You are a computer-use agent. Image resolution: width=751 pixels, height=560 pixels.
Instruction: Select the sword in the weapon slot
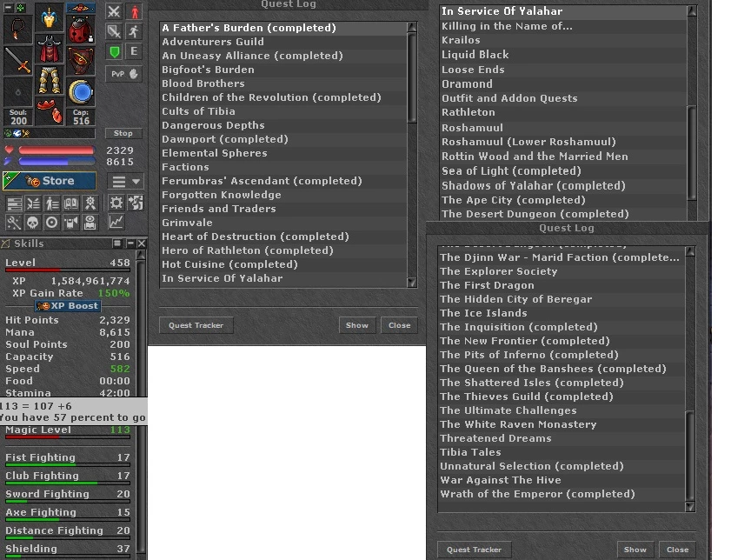coord(17,60)
